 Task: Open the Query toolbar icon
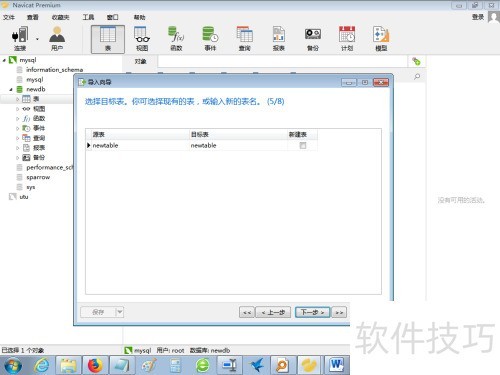[x=245, y=39]
